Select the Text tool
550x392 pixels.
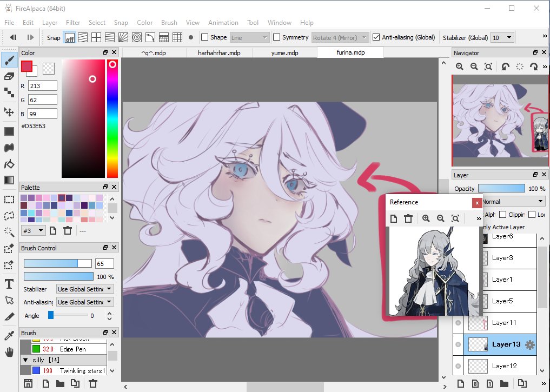[10, 284]
